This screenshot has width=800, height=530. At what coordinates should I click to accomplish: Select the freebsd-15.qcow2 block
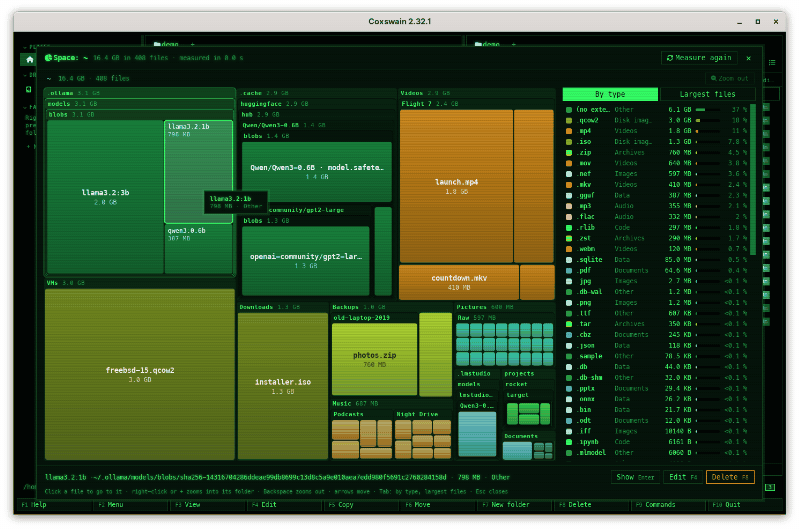[140, 374]
